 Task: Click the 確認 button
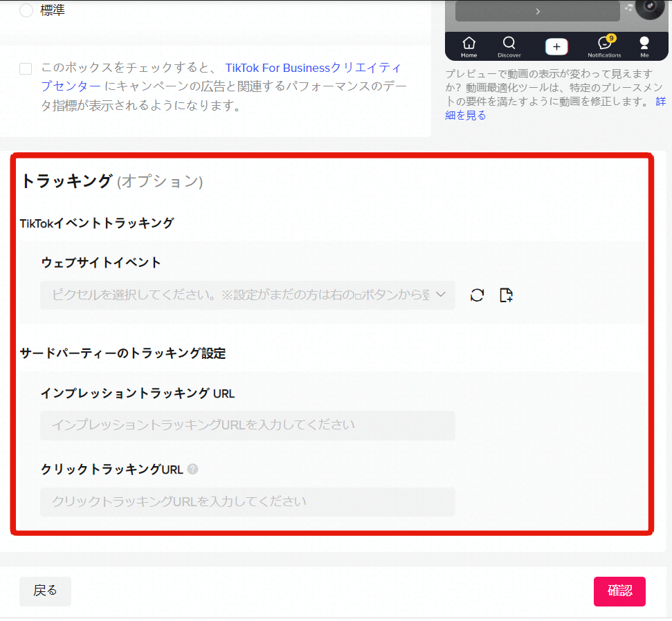click(x=619, y=591)
